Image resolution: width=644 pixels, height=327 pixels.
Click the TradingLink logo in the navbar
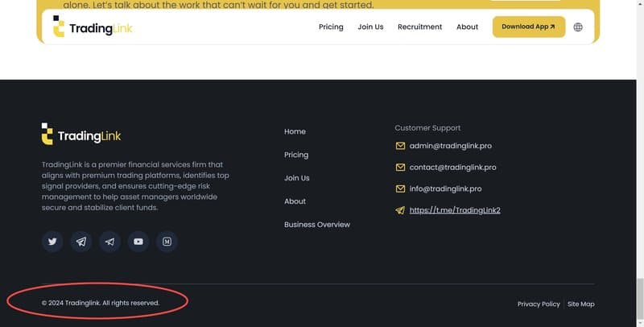pos(93,27)
